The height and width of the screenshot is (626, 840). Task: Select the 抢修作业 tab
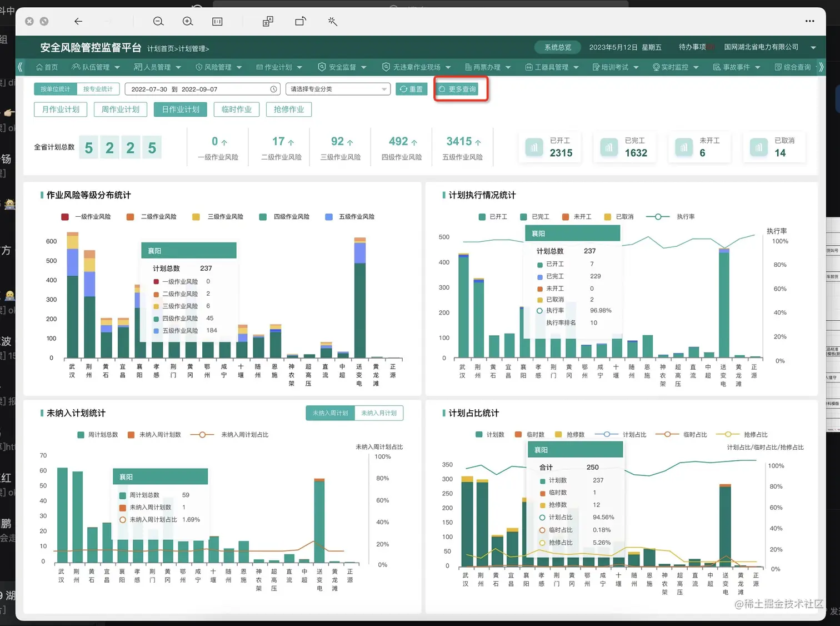coord(289,110)
